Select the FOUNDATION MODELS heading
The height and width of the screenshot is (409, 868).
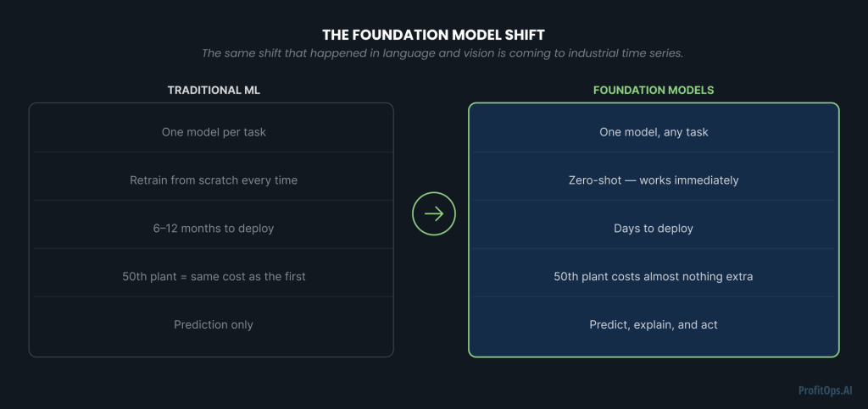(x=654, y=90)
